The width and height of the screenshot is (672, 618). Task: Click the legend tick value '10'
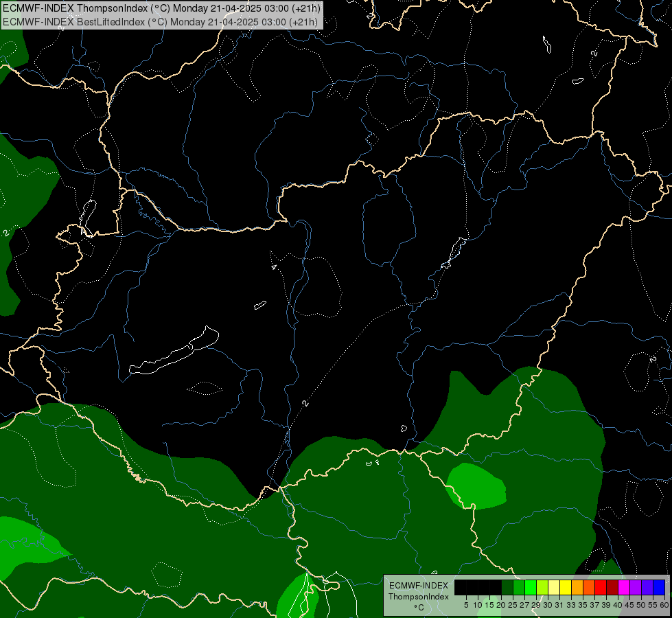pyautogui.click(x=478, y=605)
